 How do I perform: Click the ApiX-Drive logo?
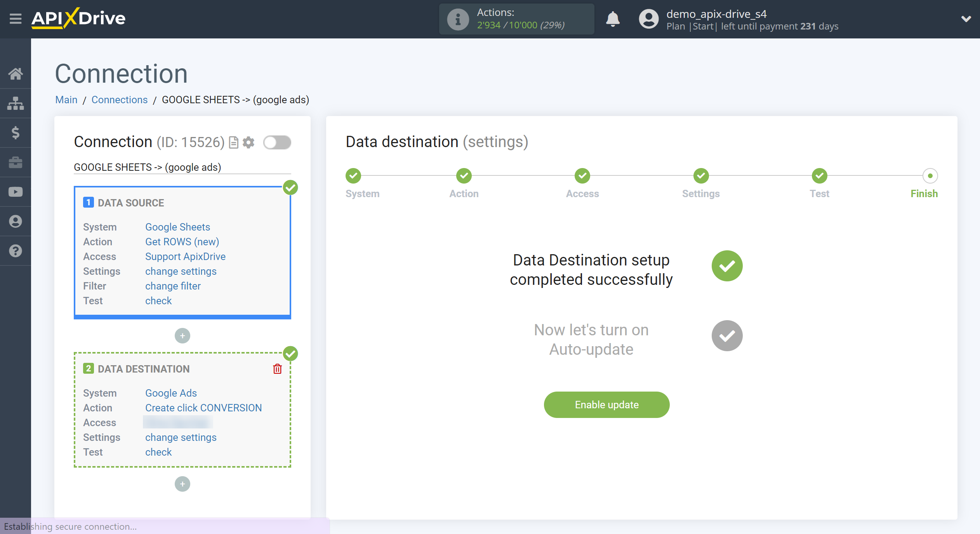pos(78,18)
